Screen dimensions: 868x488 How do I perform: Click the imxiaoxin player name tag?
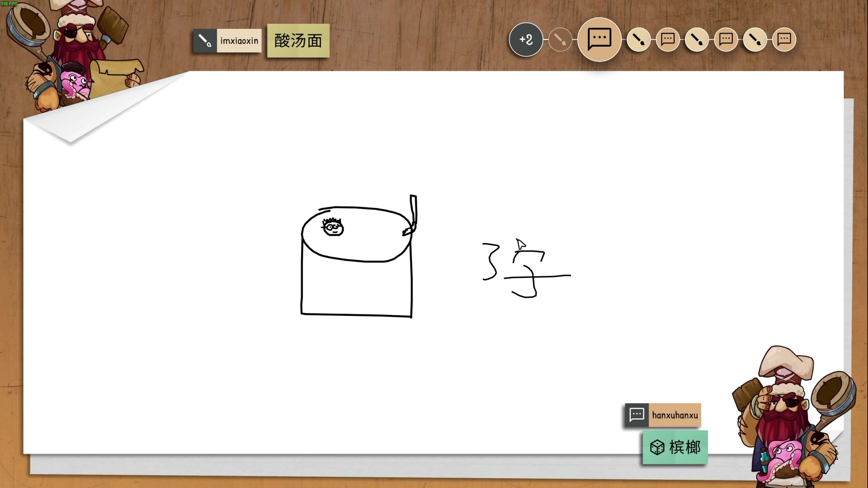239,41
